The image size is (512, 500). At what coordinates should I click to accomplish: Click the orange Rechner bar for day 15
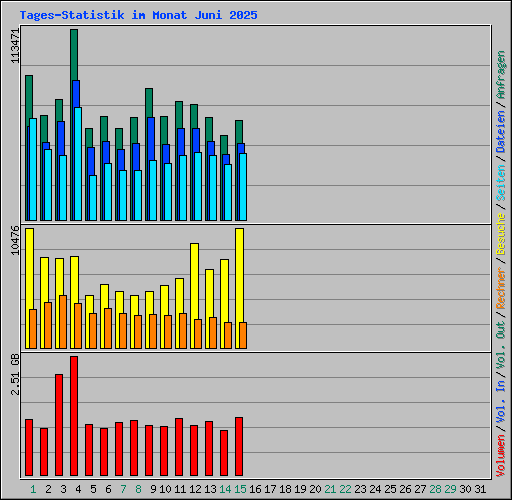tap(243, 335)
